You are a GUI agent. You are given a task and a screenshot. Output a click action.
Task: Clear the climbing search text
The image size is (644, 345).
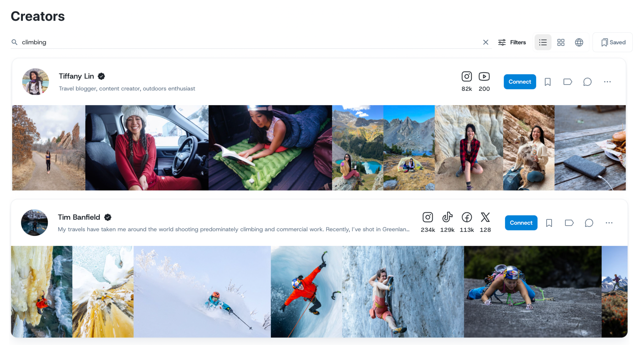click(x=485, y=42)
